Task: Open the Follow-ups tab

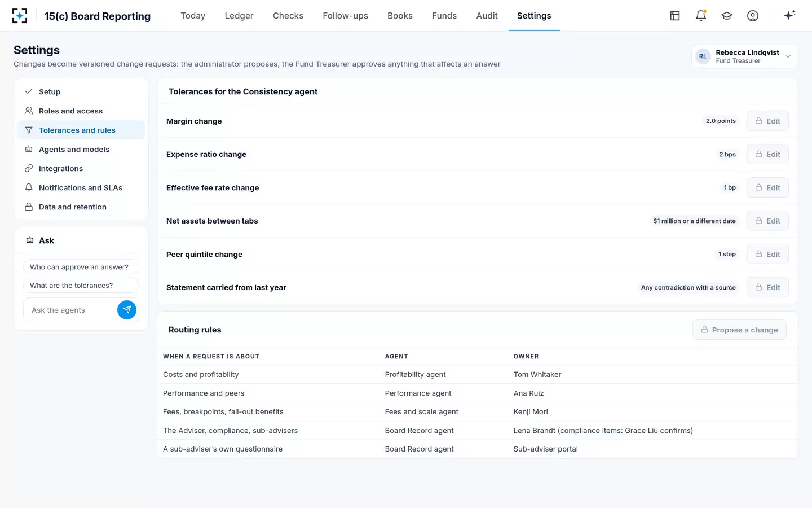Action: coord(345,16)
